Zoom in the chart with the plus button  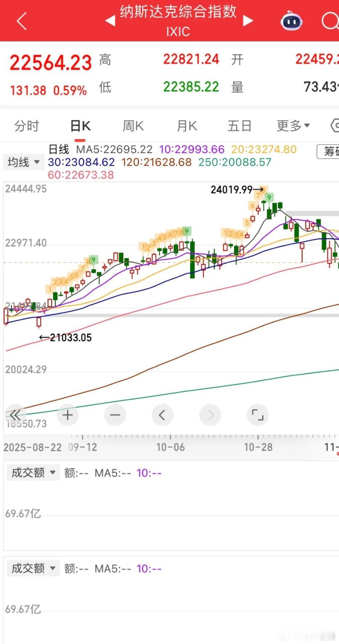pos(68,415)
